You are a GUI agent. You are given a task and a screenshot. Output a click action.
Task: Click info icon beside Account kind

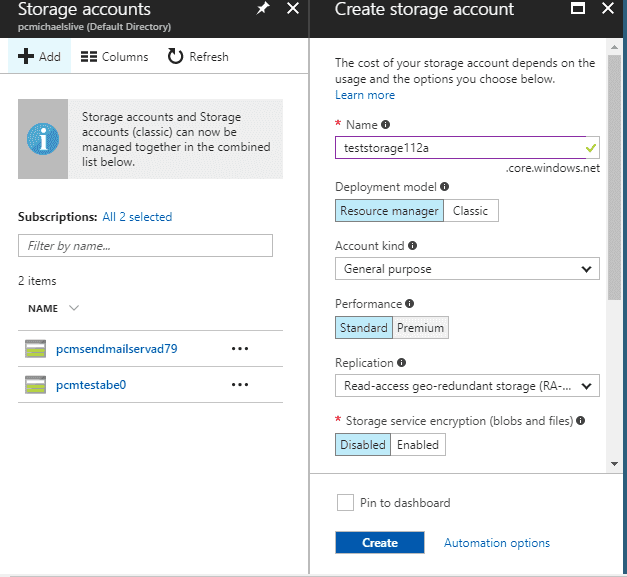(x=412, y=245)
